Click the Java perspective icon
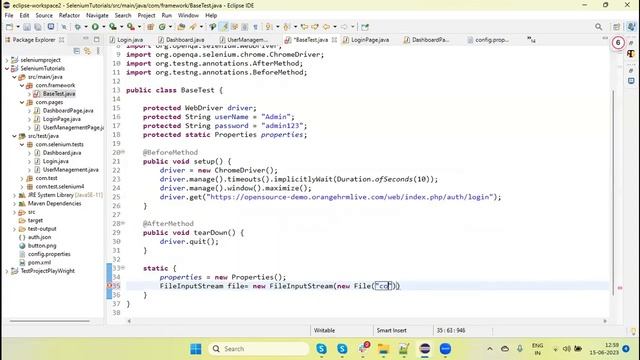 point(631,27)
